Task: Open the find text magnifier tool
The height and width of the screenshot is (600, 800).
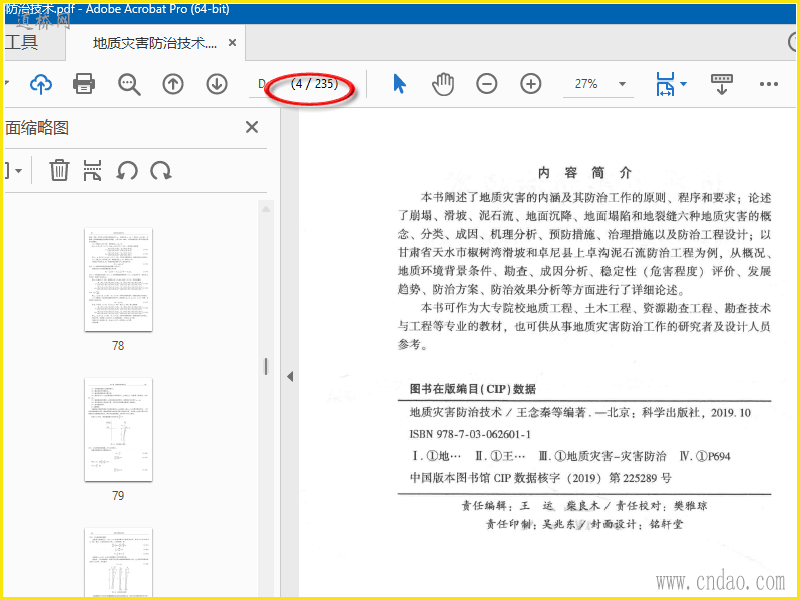Action: pyautogui.click(x=129, y=84)
